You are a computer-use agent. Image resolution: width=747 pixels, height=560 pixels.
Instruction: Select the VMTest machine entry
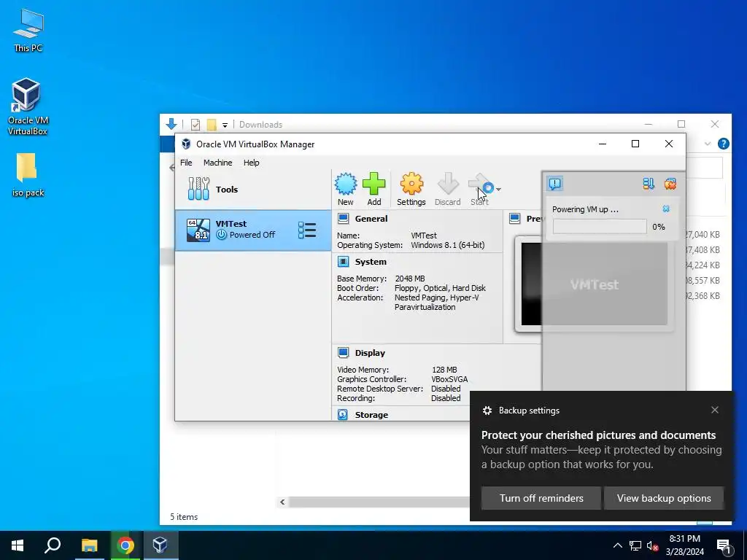pos(253,230)
